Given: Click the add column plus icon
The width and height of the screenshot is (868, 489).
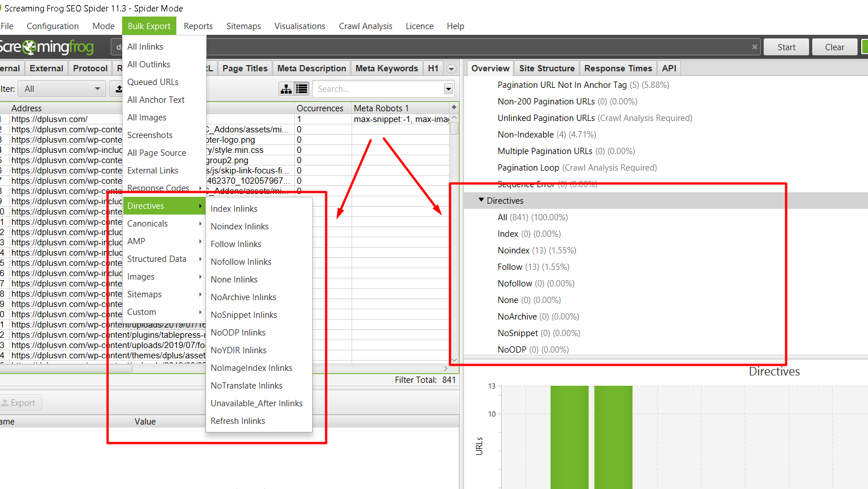Looking at the screenshot, I should pos(454,107).
